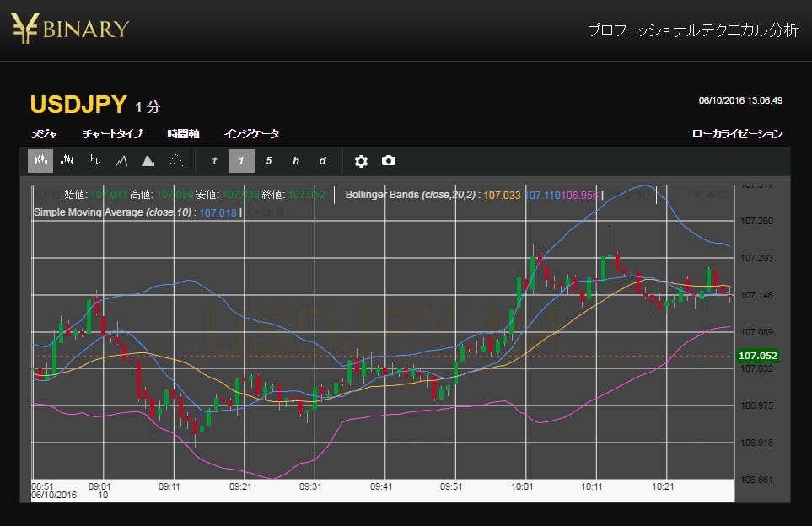The height and width of the screenshot is (526, 812).
Task: Click the 06/10/2016 13:06:49 timestamp
Action: (740, 100)
